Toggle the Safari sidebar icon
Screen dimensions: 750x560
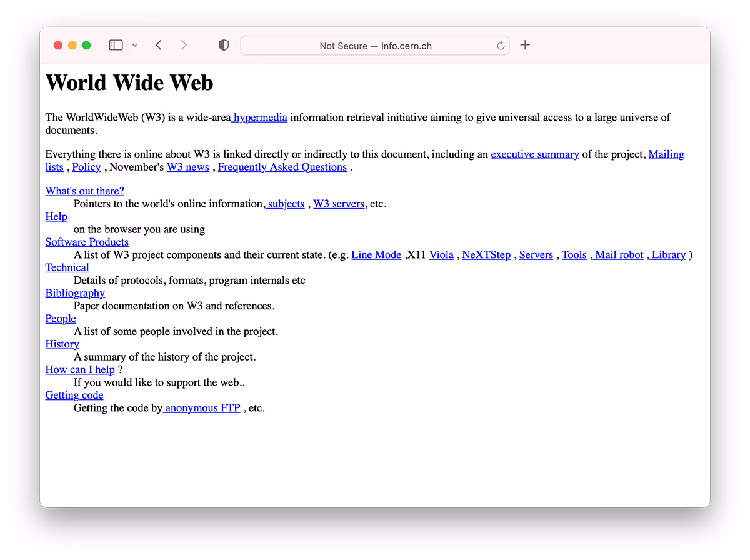click(116, 45)
